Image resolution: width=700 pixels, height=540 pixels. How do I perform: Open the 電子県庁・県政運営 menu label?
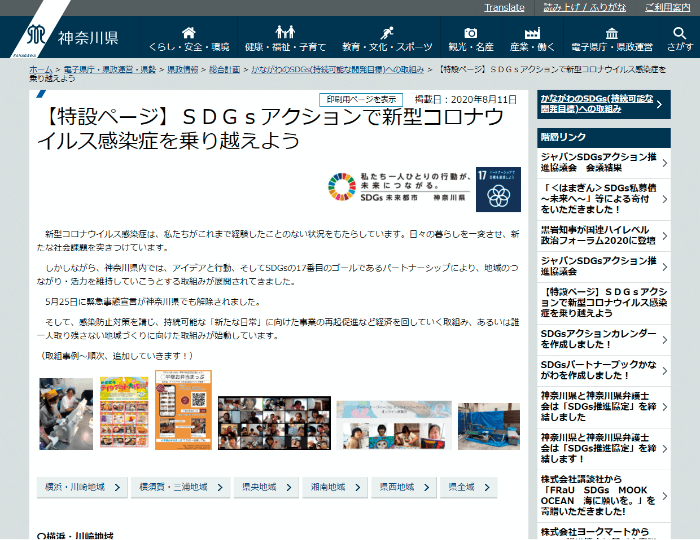(612, 47)
